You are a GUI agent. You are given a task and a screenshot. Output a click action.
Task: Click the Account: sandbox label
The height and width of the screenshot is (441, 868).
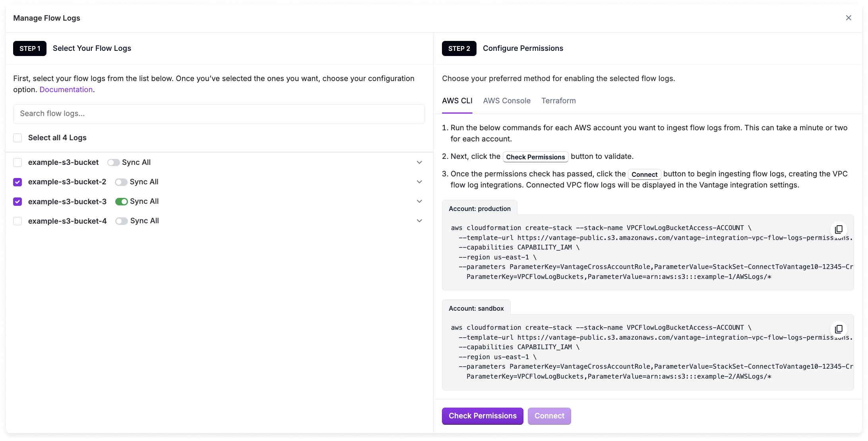tap(476, 308)
